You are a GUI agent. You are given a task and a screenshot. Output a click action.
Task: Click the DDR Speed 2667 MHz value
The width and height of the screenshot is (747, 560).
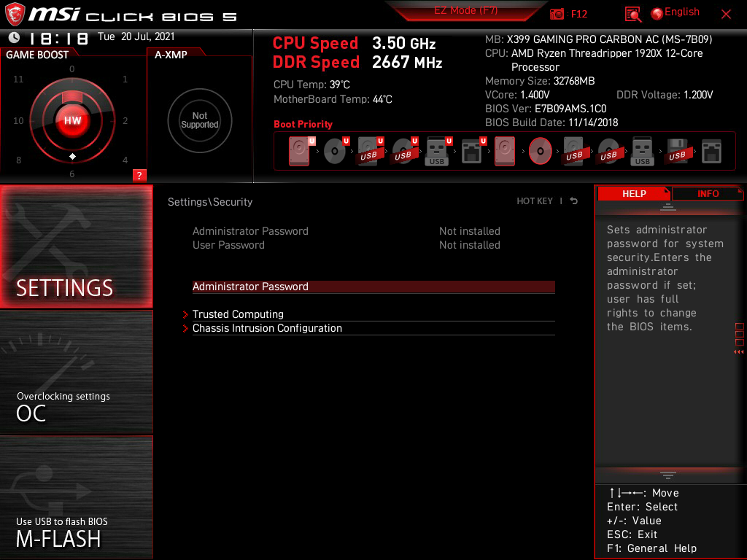[x=407, y=63]
